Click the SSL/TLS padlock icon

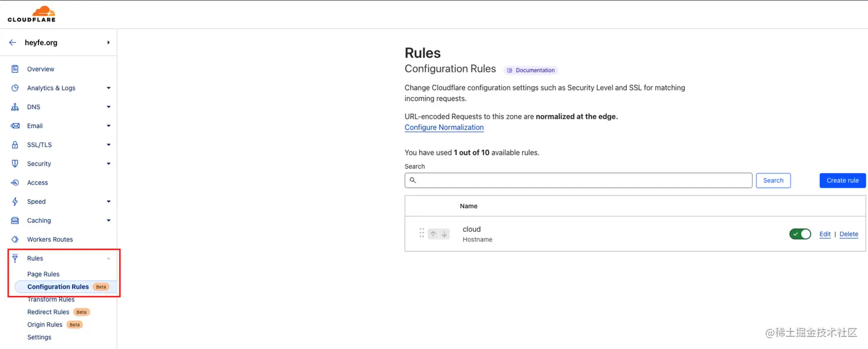15,145
